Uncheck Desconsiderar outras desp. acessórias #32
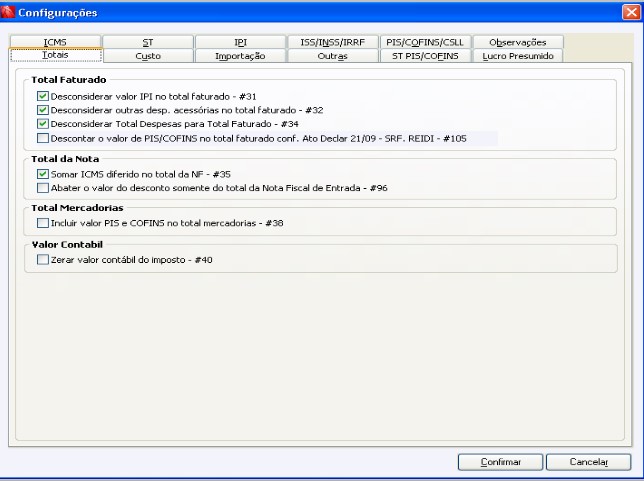This screenshot has width=644, height=481. pos(43,110)
